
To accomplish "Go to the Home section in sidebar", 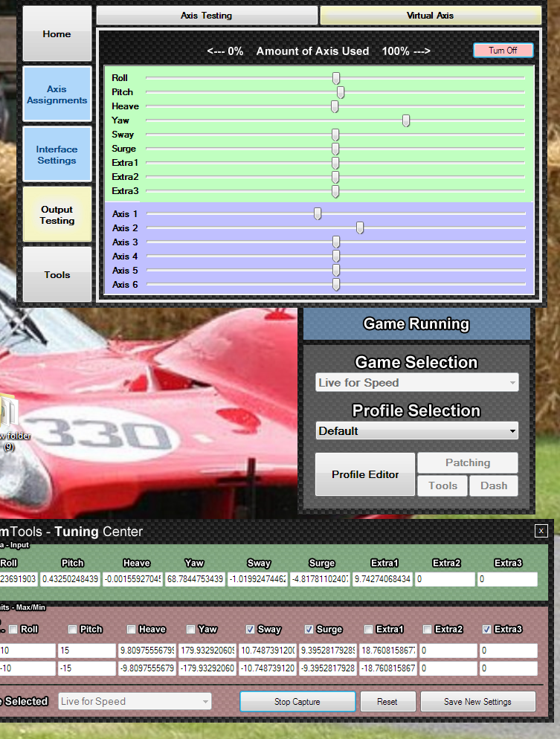I will (x=57, y=34).
